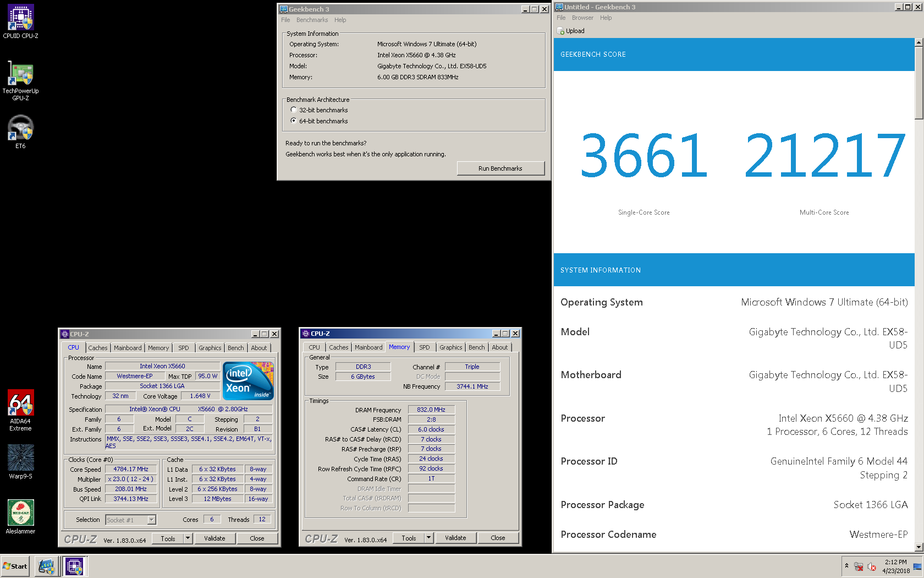The height and width of the screenshot is (578, 924).
Task: Click the Tools button in the left CPU-Z window
Action: (x=168, y=538)
